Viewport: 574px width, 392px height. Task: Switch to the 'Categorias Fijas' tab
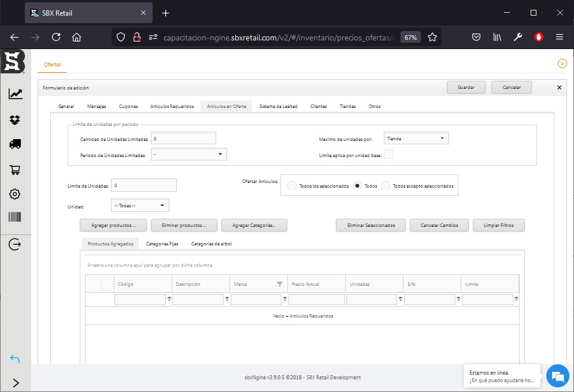pyautogui.click(x=162, y=244)
